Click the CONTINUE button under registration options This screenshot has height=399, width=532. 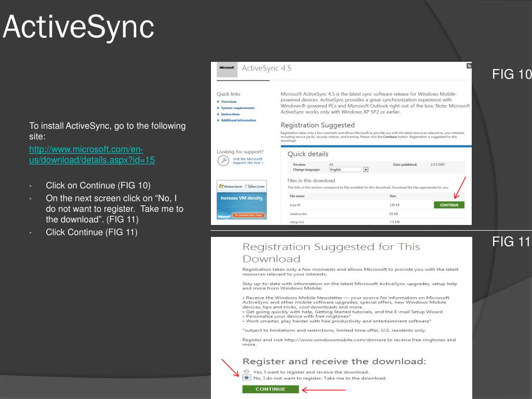(270, 389)
